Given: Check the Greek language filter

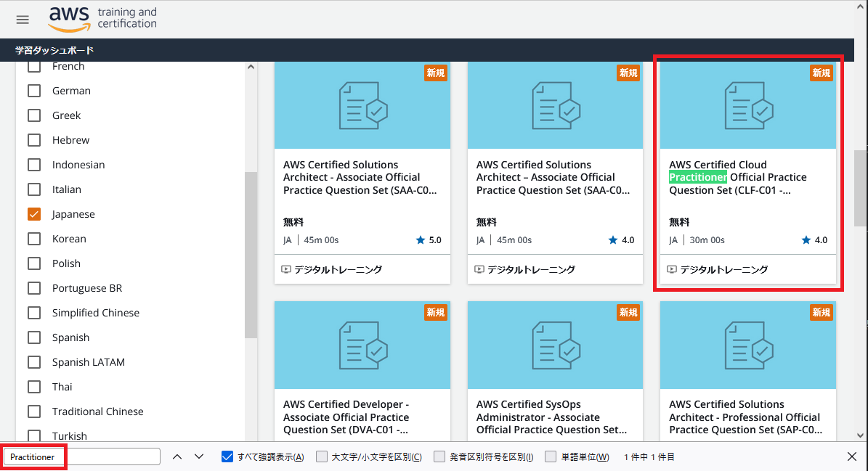Looking at the screenshot, I should point(34,115).
